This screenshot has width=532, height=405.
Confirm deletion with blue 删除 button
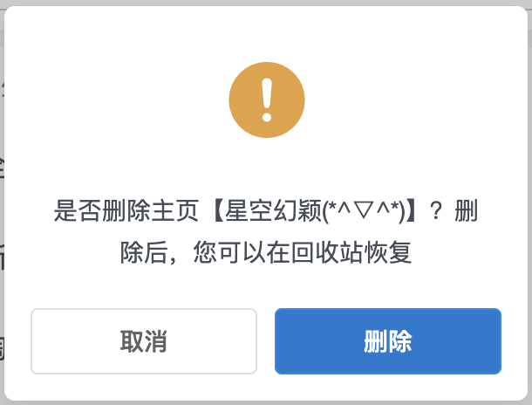(x=388, y=341)
